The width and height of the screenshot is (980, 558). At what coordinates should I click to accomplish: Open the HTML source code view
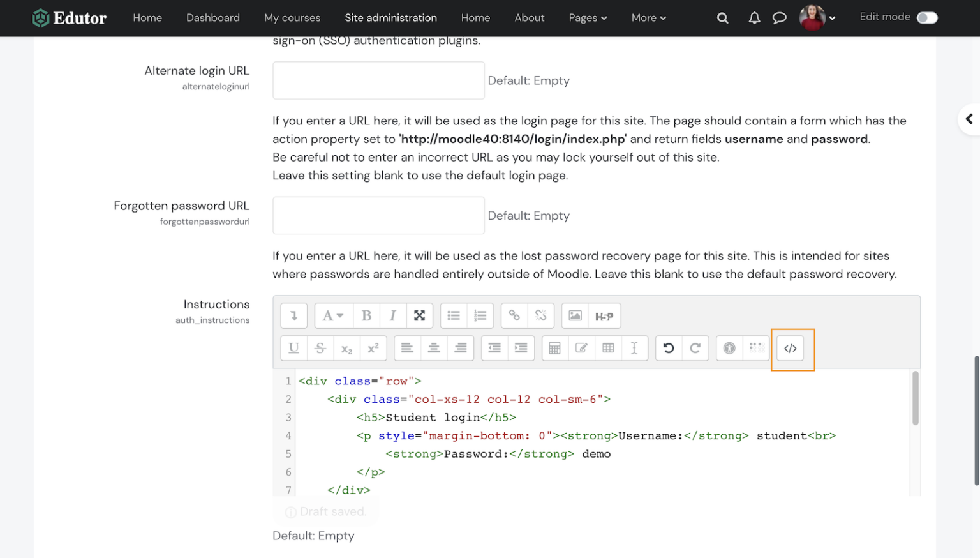click(x=791, y=349)
